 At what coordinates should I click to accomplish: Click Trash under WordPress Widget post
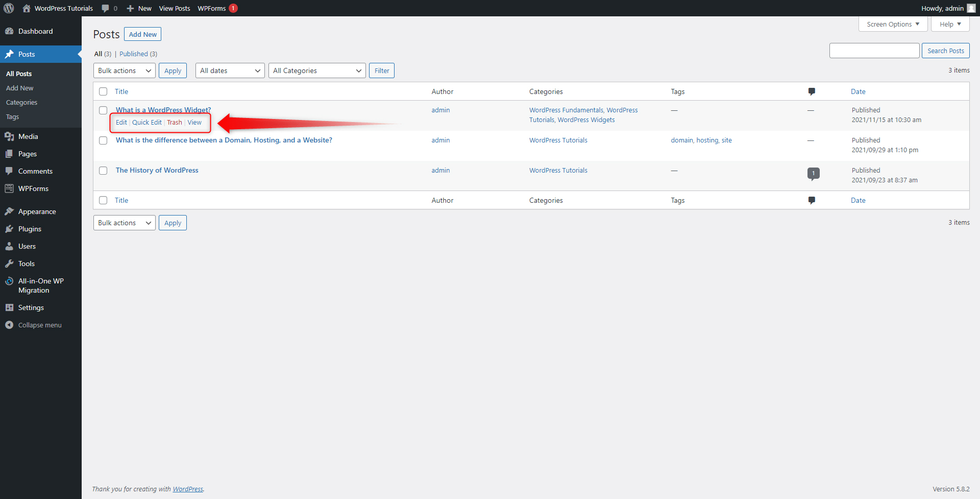175,122
